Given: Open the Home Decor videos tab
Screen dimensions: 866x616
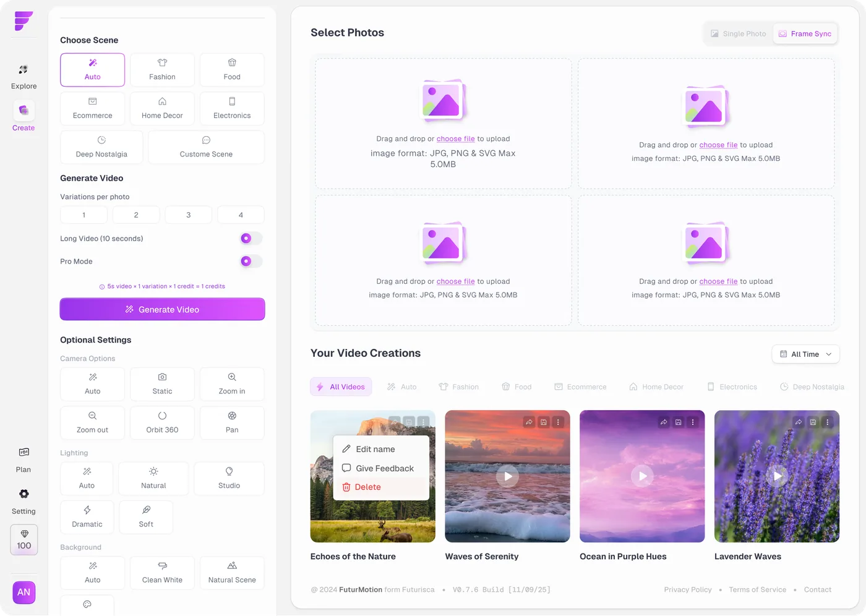Looking at the screenshot, I should tap(656, 387).
